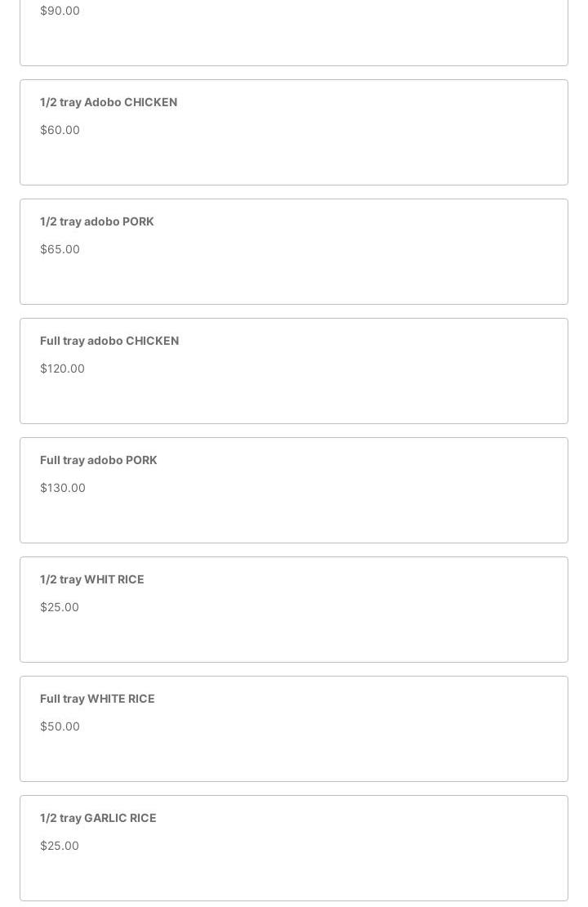
Task: Select the 1/2 tray adobo PORK title
Action: (96, 221)
